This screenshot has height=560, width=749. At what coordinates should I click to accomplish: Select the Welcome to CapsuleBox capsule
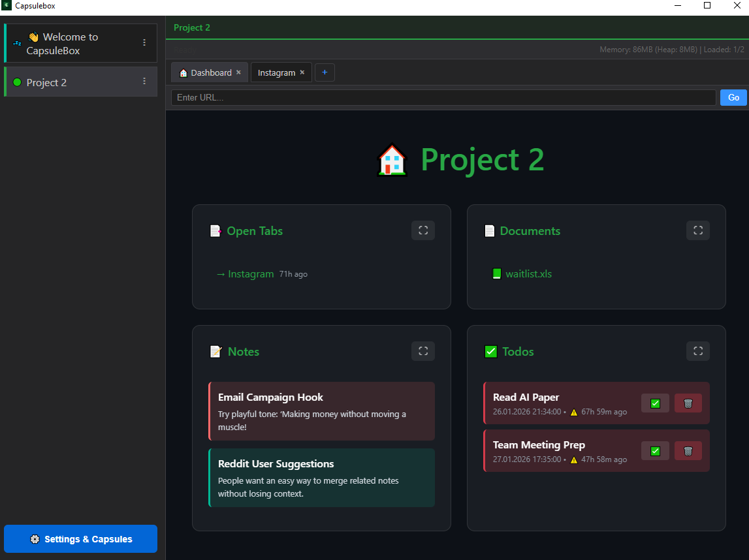click(x=72, y=42)
